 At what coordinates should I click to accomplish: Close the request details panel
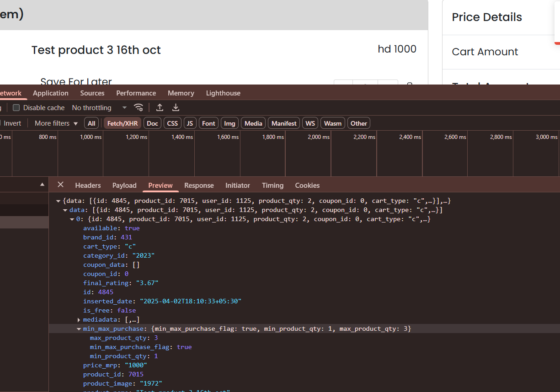point(60,185)
